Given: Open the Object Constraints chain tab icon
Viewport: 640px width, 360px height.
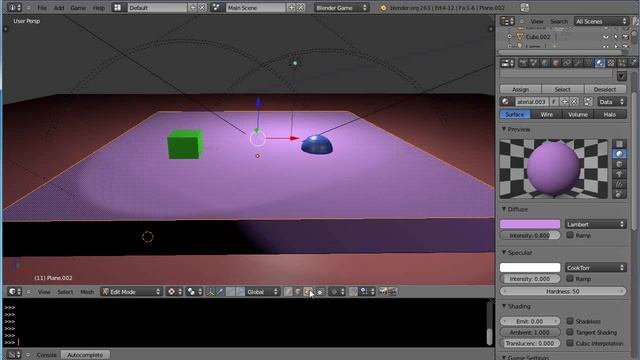Looking at the screenshot, I should coord(567,63).
